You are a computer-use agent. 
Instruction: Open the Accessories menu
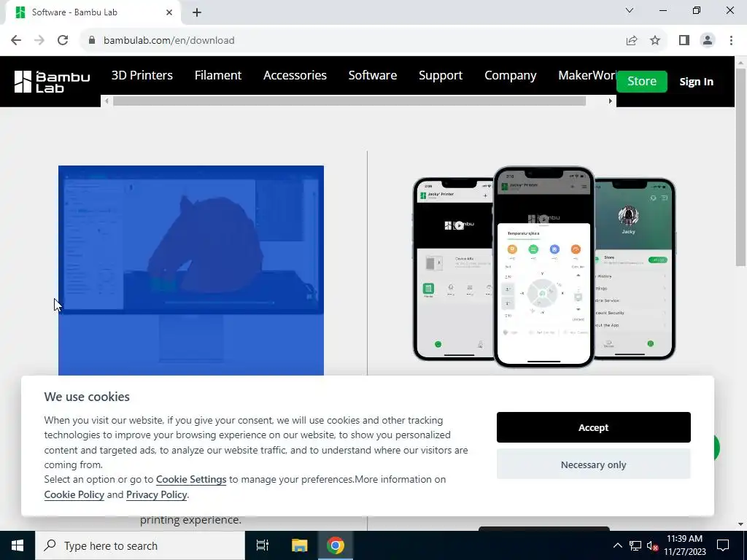[295, 75]
